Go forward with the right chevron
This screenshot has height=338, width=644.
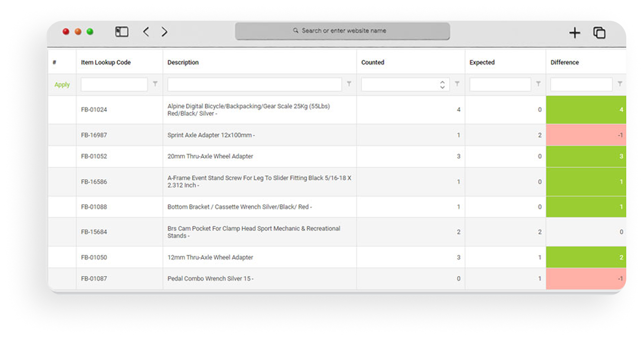165,32
